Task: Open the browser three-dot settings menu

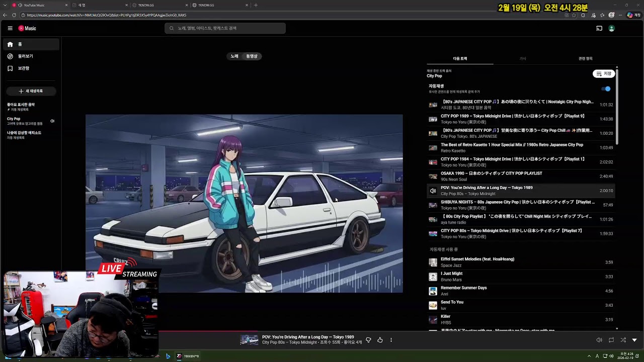Action: (x=621, y=15)
